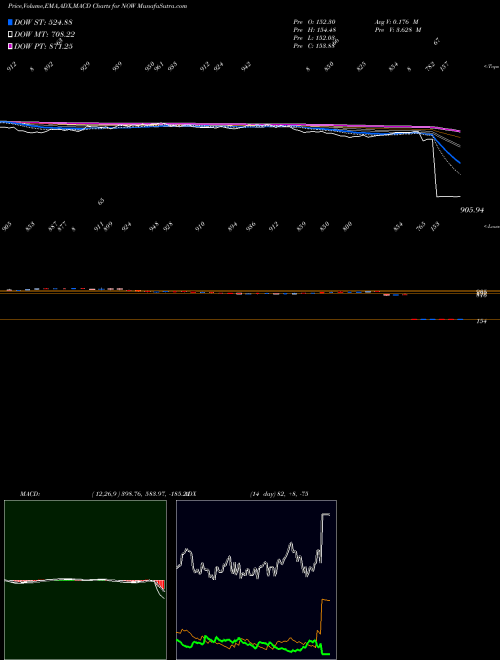Image resolution: width=500 pixels, height=660 pixels.
Task: Open the green MACD chart panel
Action: pos(85,580)
